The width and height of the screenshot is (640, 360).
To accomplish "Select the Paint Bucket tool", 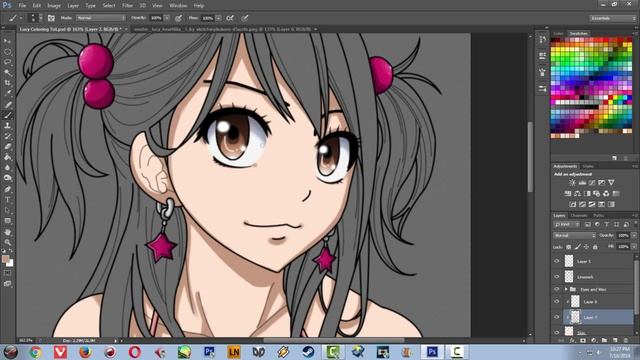I will pos(7,157).
